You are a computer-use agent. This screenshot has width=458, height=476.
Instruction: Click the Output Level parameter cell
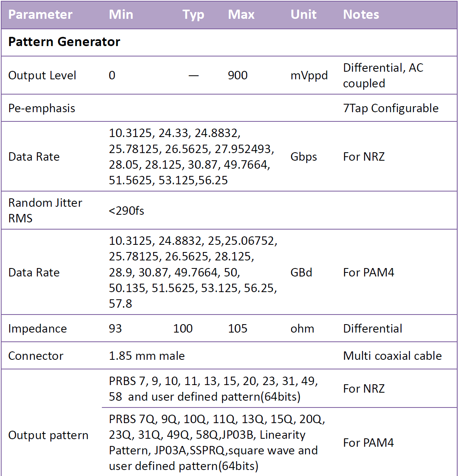[42, 75]
